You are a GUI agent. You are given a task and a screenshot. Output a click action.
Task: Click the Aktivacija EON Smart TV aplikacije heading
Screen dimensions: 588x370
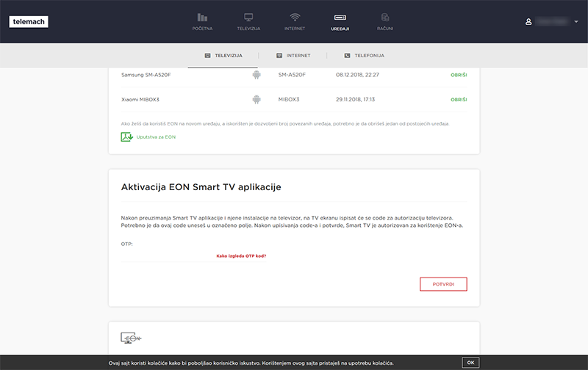click(x=201, y=187)
